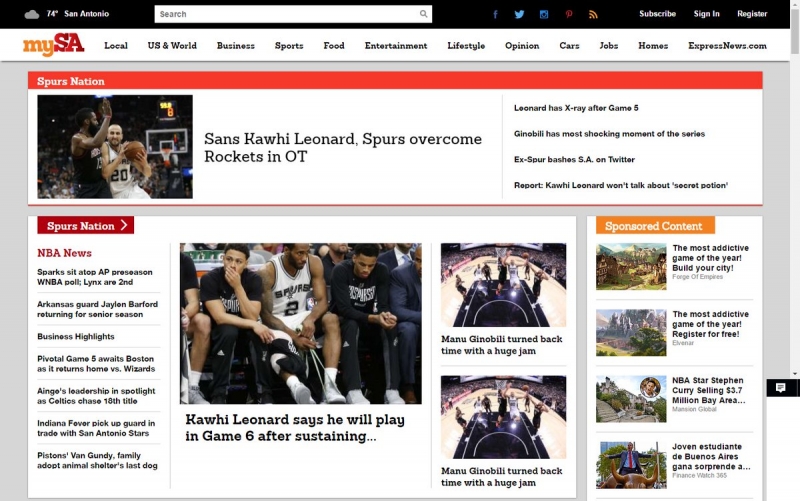
Task: Open the NBA News heading
Action: pyautogui.click(x=64, y=253)
